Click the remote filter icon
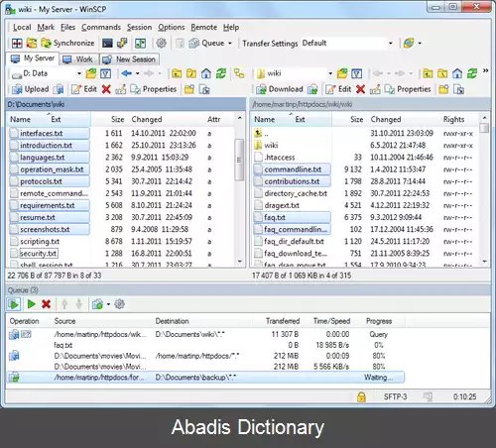 point(356,73)
